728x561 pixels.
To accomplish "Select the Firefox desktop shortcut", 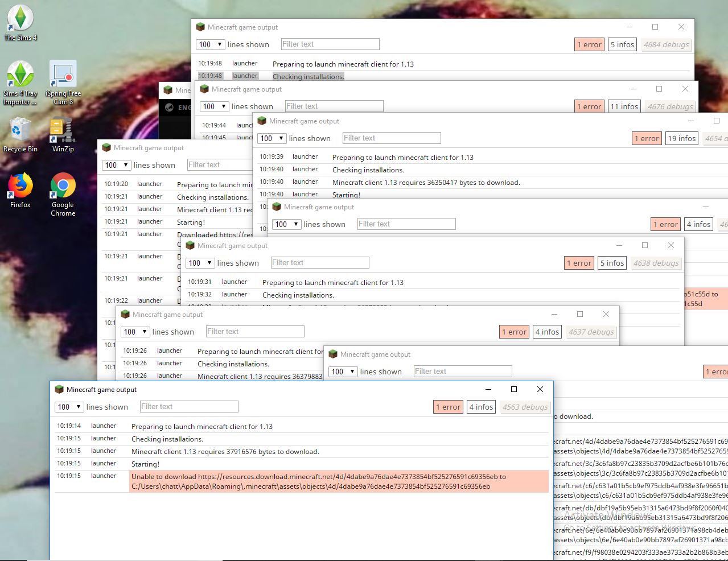I will click(x=20, y=191).
